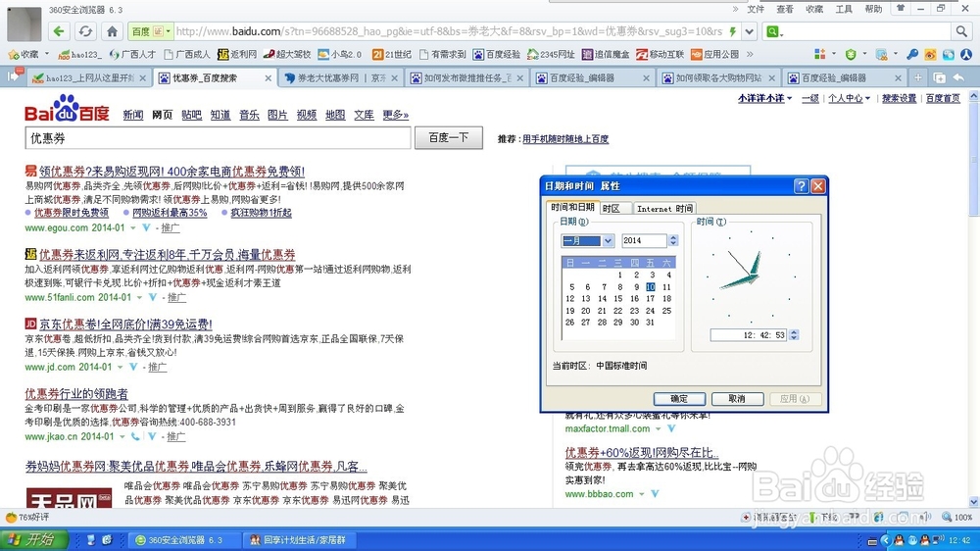Expand more bookmarks chevron after 应用公园
980x551 pixels.
750,54
